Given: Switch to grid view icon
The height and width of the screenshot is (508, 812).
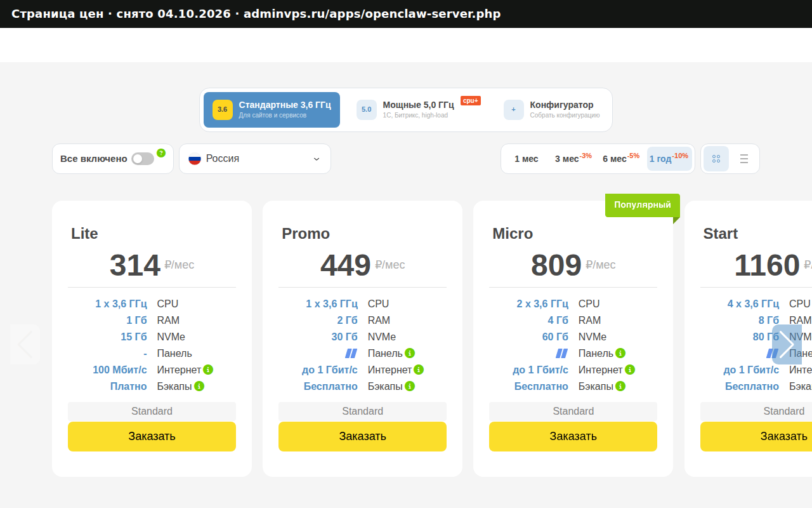Looking at the screenshot, I should pos(716,159).
